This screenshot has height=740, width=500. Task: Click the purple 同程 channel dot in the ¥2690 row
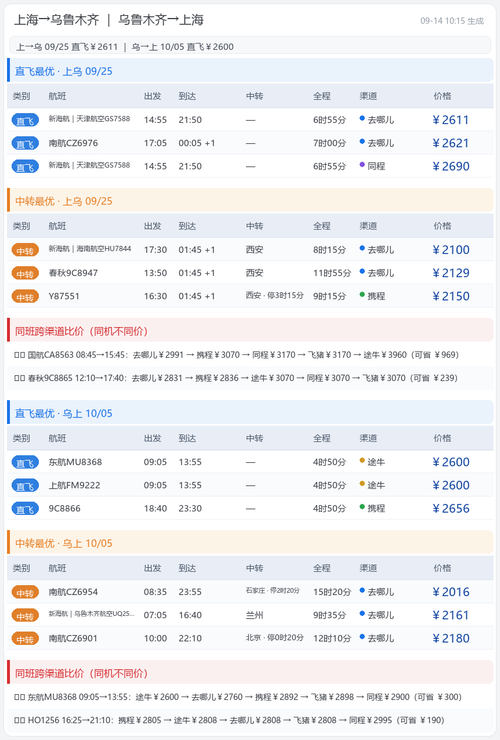click(x=362, y=165)
